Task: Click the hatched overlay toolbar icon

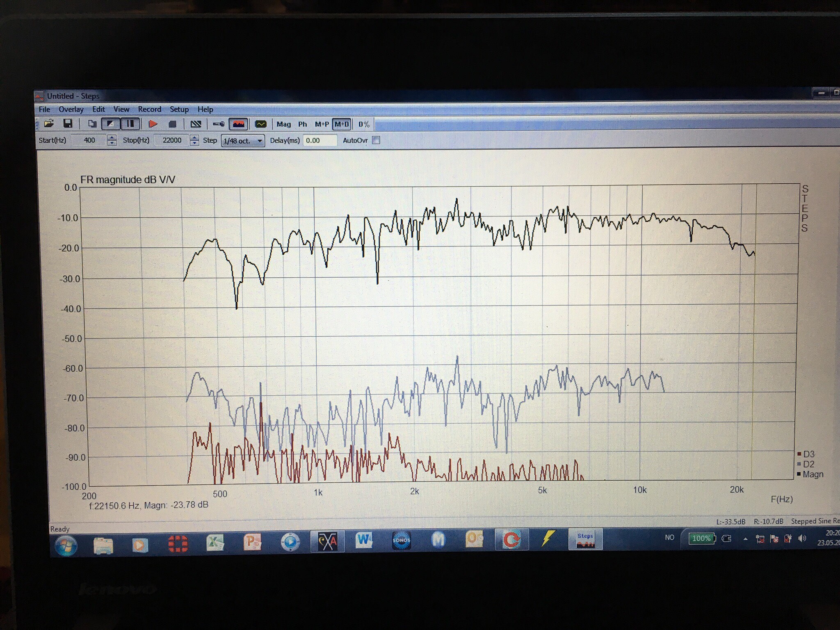Action: click(x=196, y=124)
